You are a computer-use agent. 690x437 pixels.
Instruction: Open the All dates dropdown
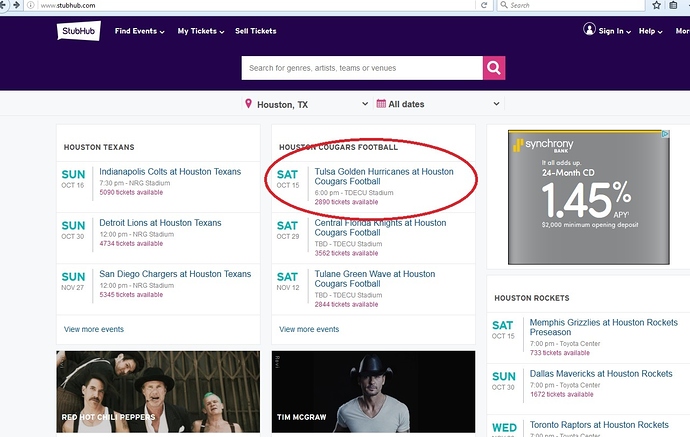[438, 104]
